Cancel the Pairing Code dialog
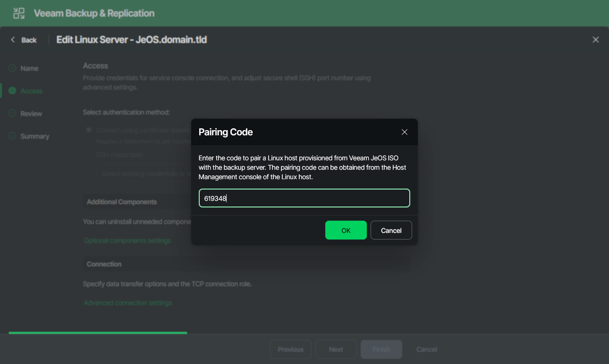This screenshot has height=364, width=609. coord(391,230)
